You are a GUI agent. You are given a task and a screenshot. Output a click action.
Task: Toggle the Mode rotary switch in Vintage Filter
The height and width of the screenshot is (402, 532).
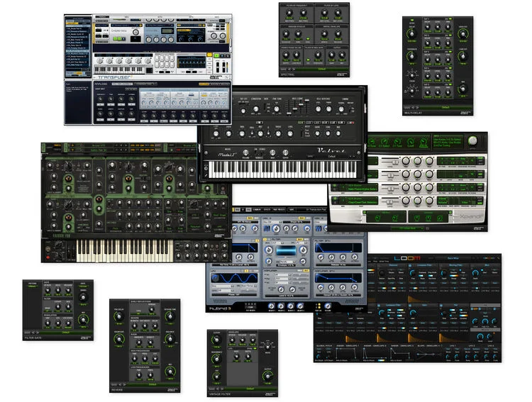point(267,346)
